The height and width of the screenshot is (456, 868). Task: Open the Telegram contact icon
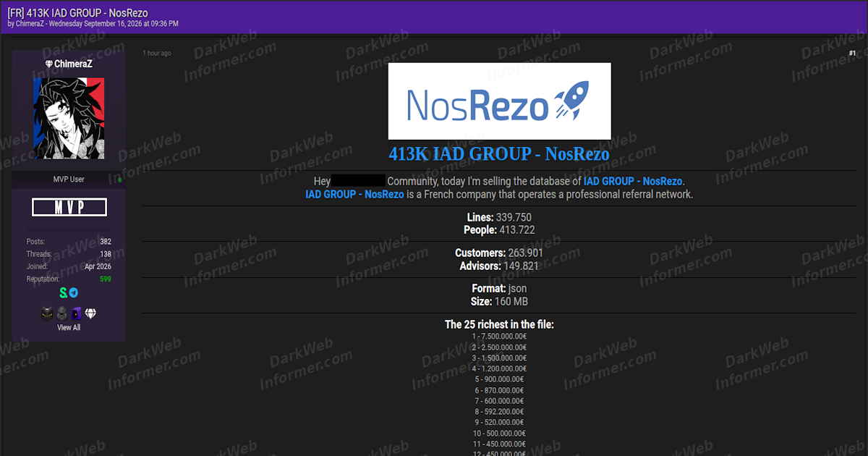74,292
